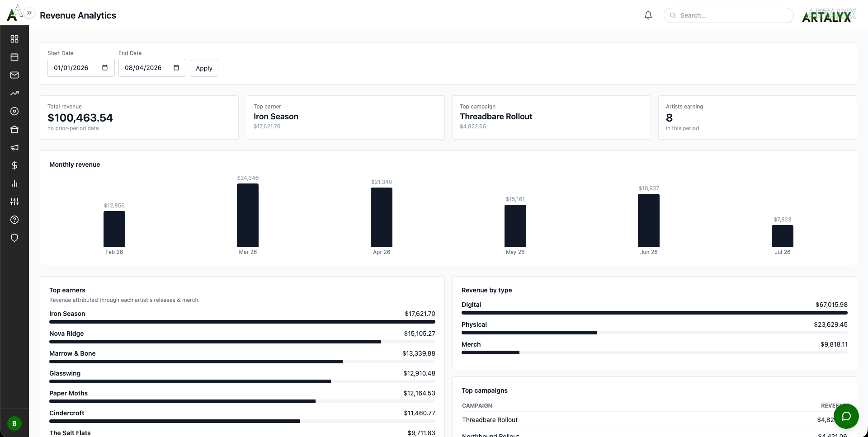This screenshot has width=868, height=437.
Task: Open the trending arrow icon in sidebar
Action: [x=14, y=93]
